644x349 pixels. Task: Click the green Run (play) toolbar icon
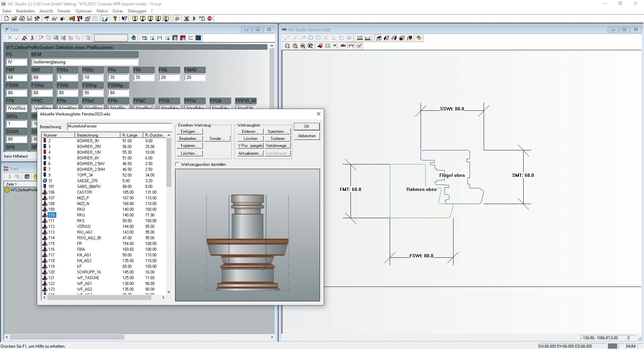pyautogui.click(x=194, y=19)
